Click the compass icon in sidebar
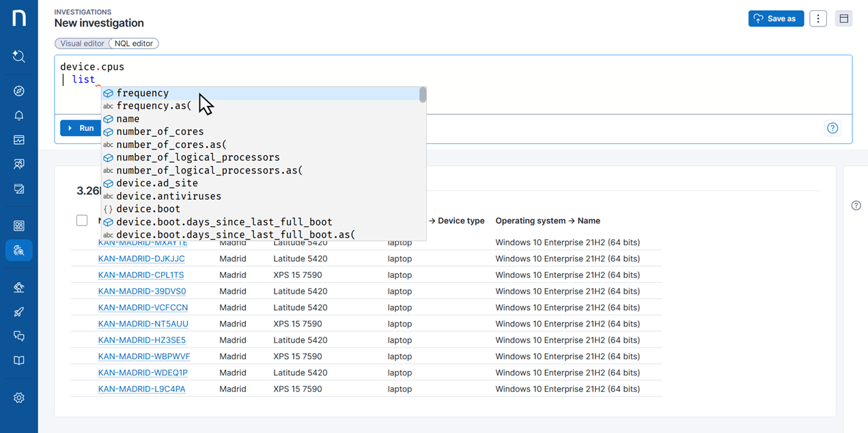The width and height of the screenshot is (868, 433). [x=18, y=91]
